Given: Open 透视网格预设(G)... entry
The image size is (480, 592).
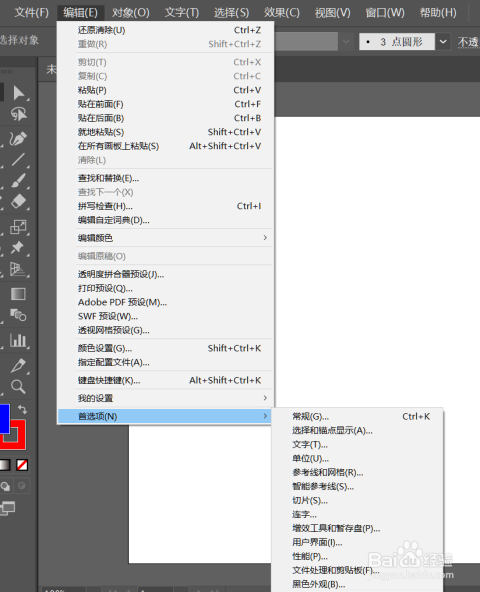Looking at the screenshot, I should (x=165, y=330).
